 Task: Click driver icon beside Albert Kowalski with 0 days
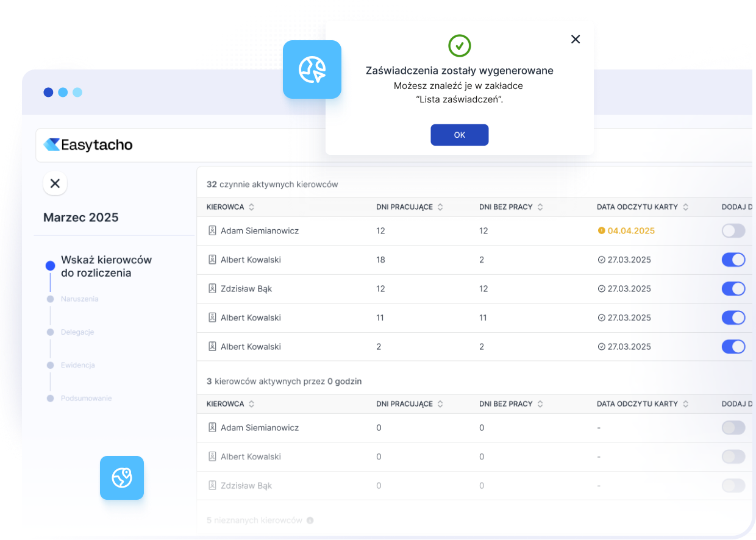pos(212,457)
